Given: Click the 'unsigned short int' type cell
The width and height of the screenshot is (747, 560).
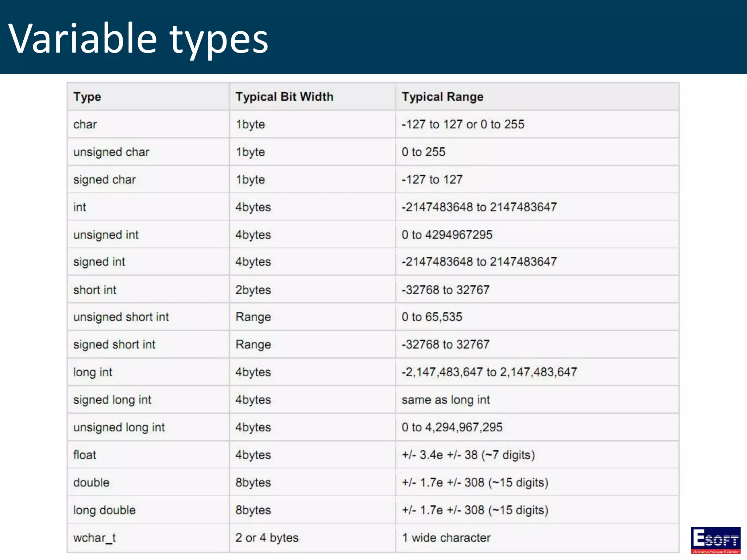Looking at the screenshot, I should coord(121,317).
